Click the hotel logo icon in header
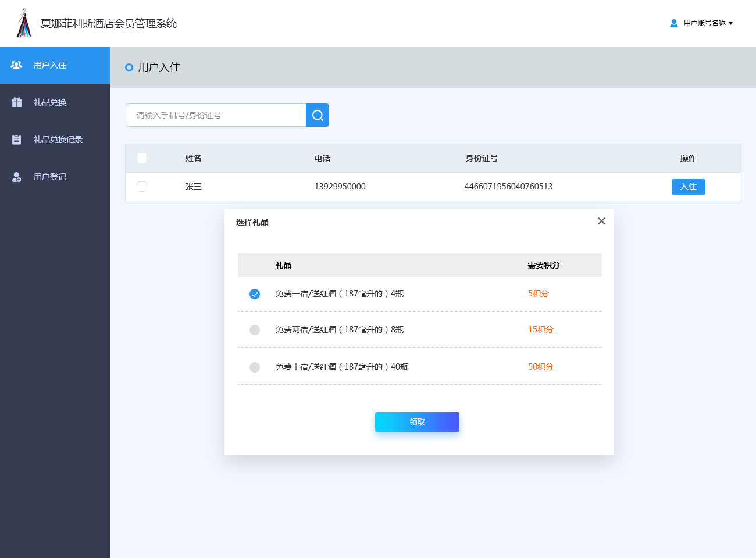Viewport: 756px width, 558px height. coord(24,23)
